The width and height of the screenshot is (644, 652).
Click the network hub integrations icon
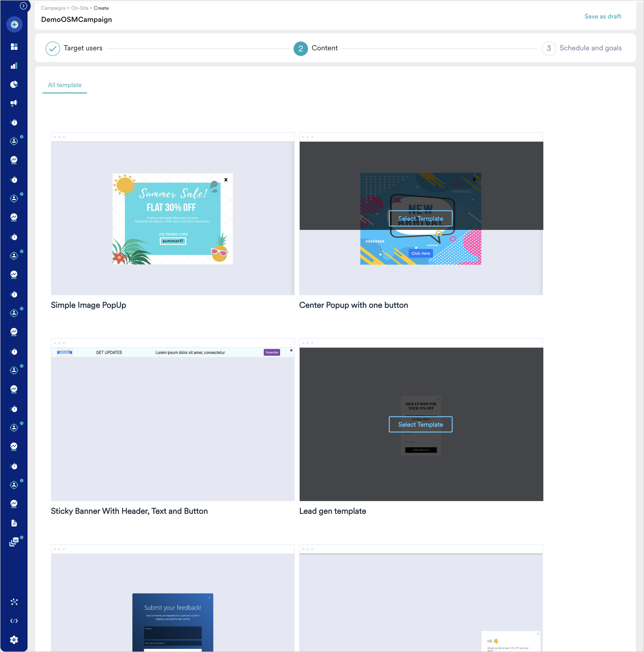click(14, 602)
